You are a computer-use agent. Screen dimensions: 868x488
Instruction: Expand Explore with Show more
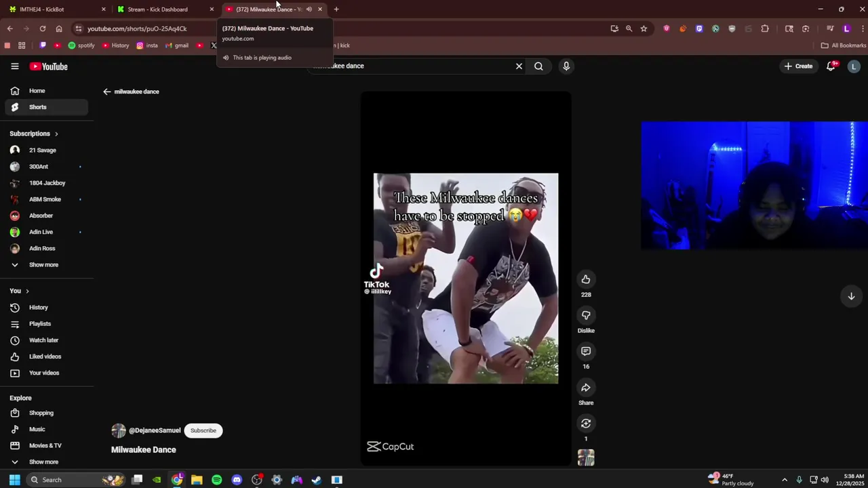[46, 462]
